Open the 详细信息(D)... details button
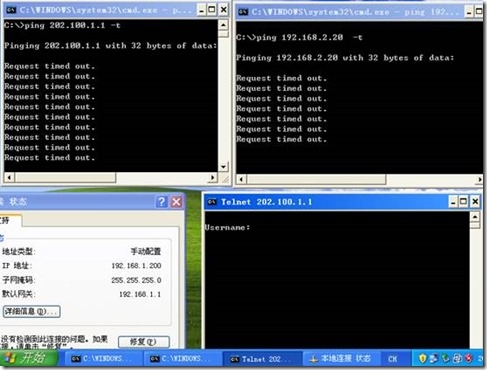Viewport: 487px width, 370px height. 32,312
